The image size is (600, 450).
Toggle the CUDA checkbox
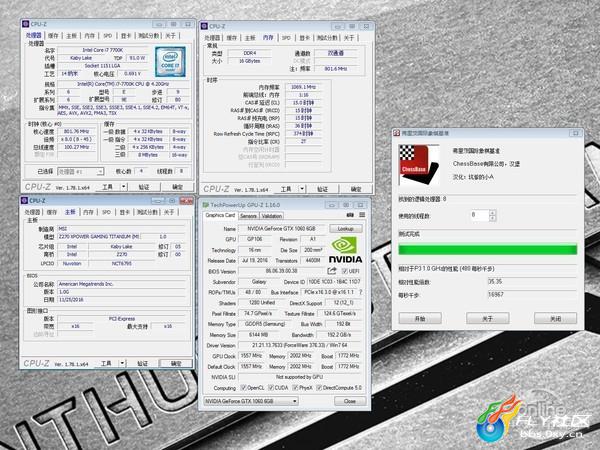[271, 388]
